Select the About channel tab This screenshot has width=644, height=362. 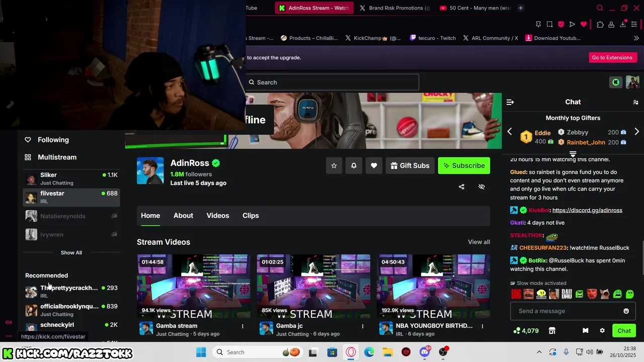(183, 215)
